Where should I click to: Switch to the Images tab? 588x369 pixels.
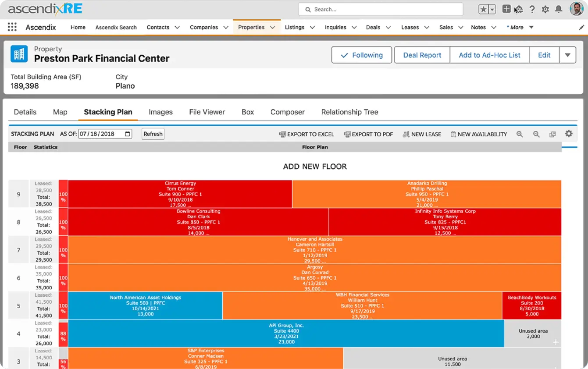point(160,112)
